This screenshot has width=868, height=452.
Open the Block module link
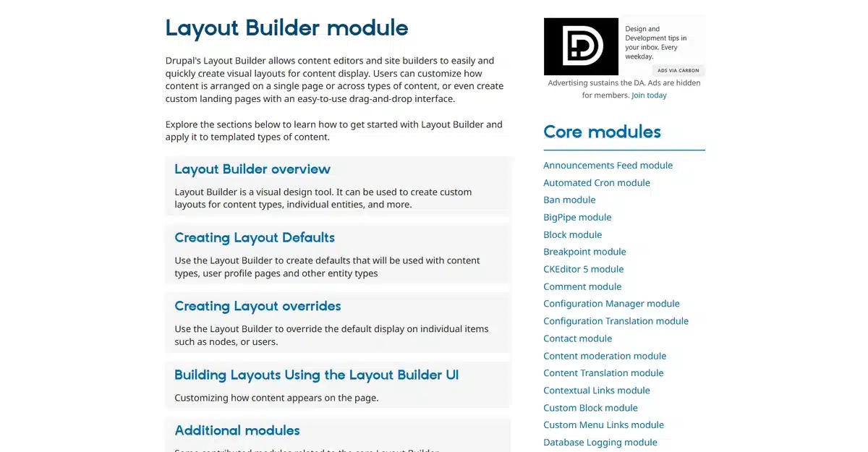(572, 235)
